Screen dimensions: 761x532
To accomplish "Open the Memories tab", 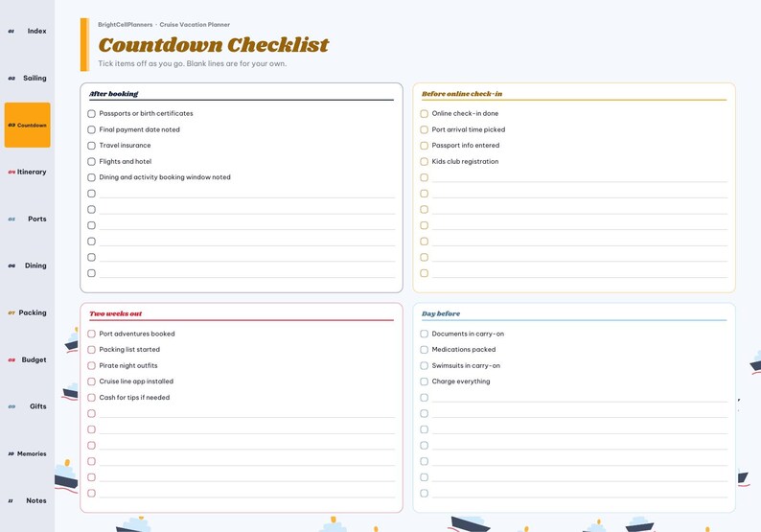I will point(27,453).
